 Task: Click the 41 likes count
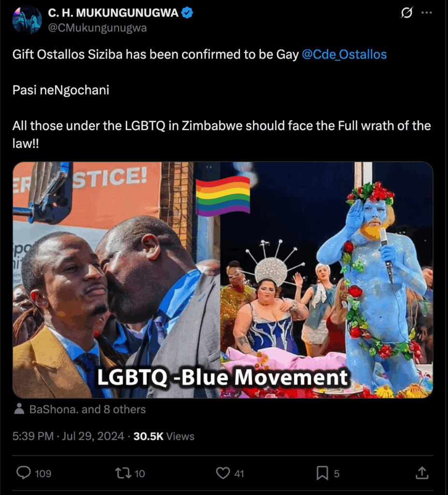click(x=239, y=474)
